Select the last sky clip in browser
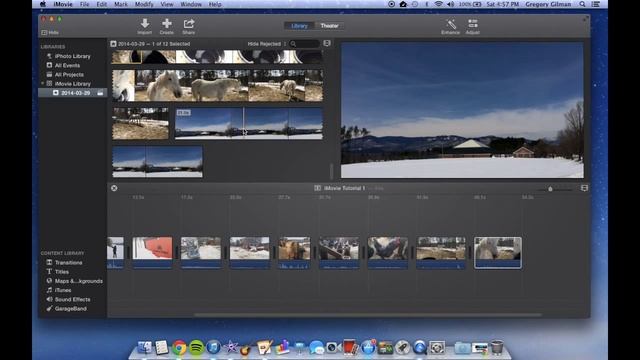The width and height of the screenshot is (640, 360). [x=158, y=162]
